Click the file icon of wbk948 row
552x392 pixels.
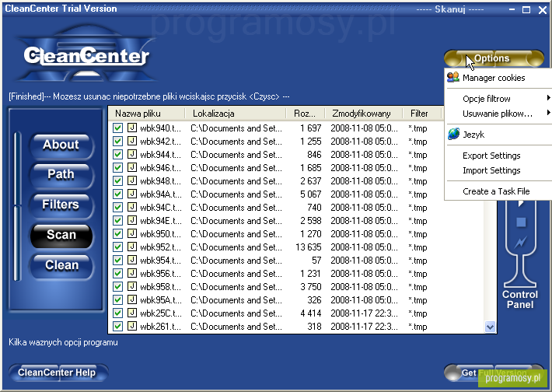pos(132,180)
